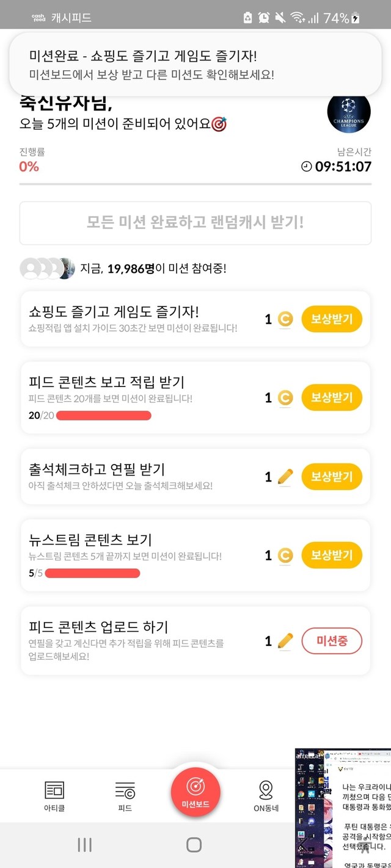Tap 모든 미션 완료하고 랜덤캐시 받기 button

coord(195,223)
